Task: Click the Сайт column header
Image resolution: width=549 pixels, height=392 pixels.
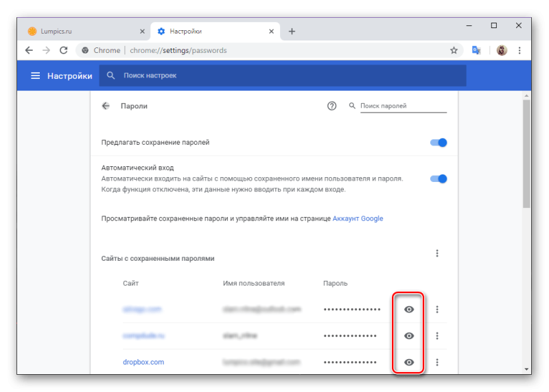Action: pos(130,283)
